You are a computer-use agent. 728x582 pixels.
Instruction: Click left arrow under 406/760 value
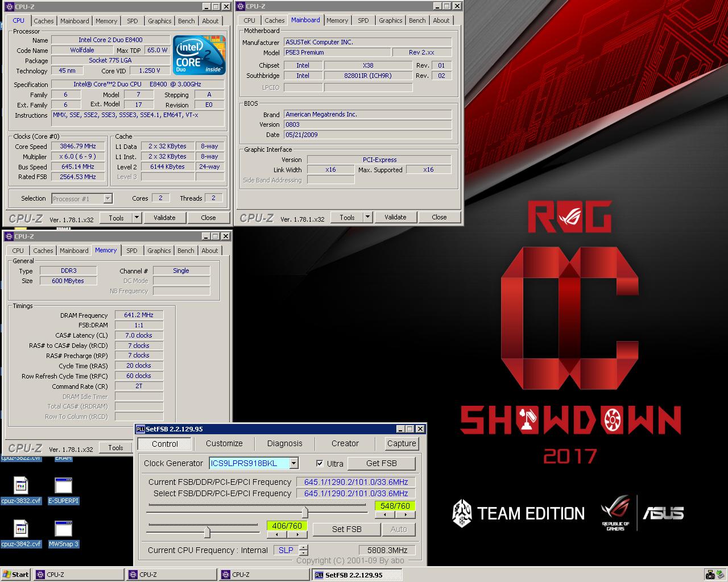pos(277,535)
